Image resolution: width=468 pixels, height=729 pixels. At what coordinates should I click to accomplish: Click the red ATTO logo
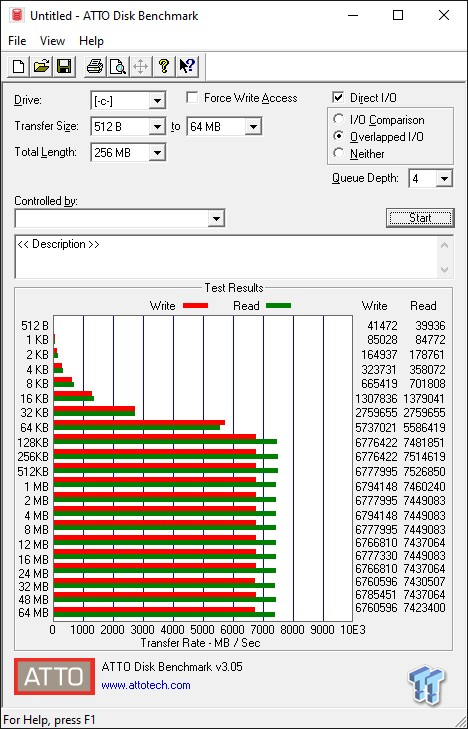pos(54,676)
